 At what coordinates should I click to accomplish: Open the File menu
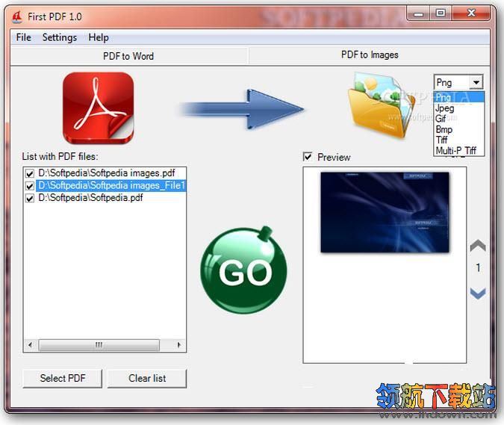tap(23, 37)
